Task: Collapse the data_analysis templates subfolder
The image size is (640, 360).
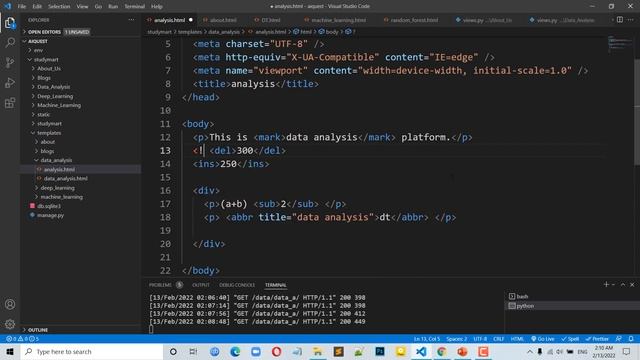Action: click(81, 160)
